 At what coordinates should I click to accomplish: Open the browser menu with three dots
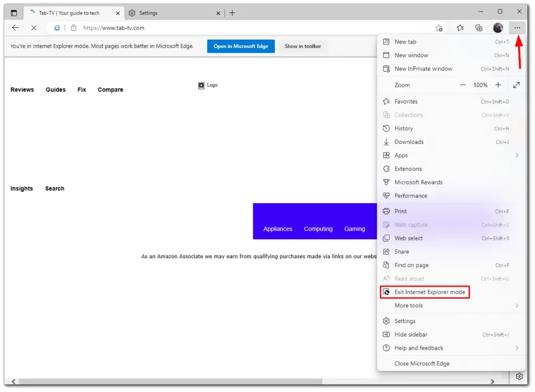517,28
